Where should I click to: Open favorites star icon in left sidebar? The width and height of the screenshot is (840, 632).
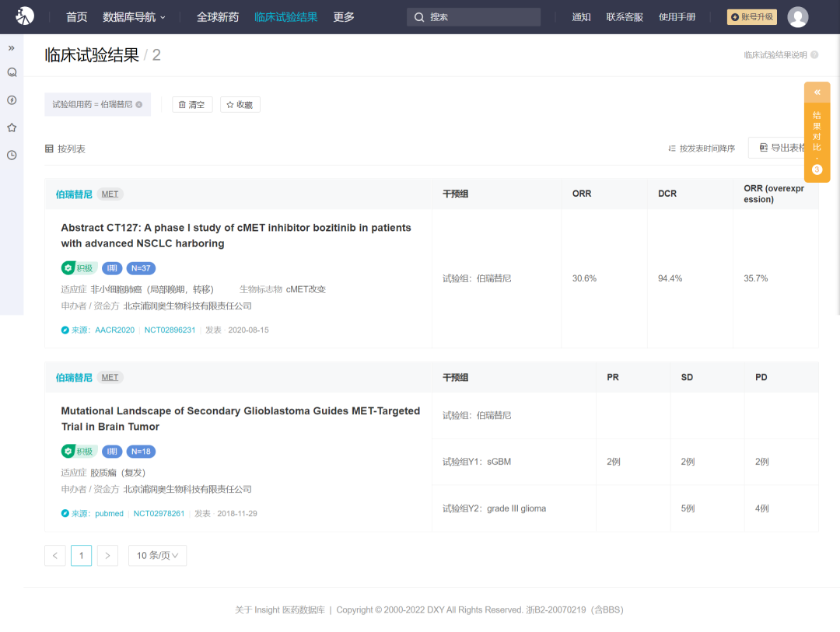click(x=12, y=127)
